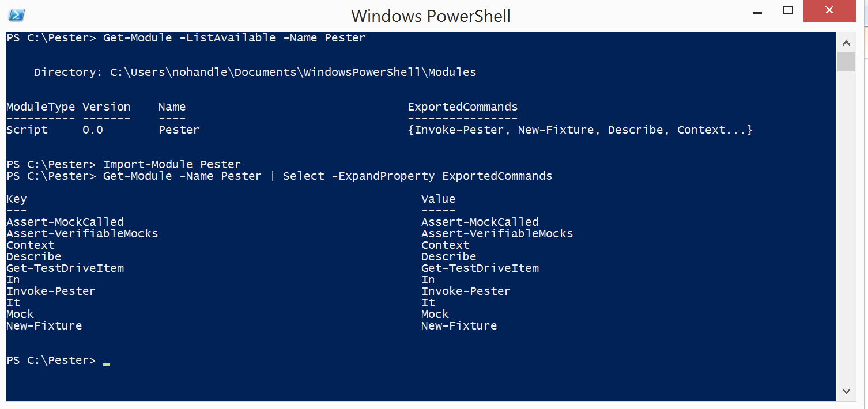Click the ModuleType column header
868x409 pixels.
tap(40, 107)
